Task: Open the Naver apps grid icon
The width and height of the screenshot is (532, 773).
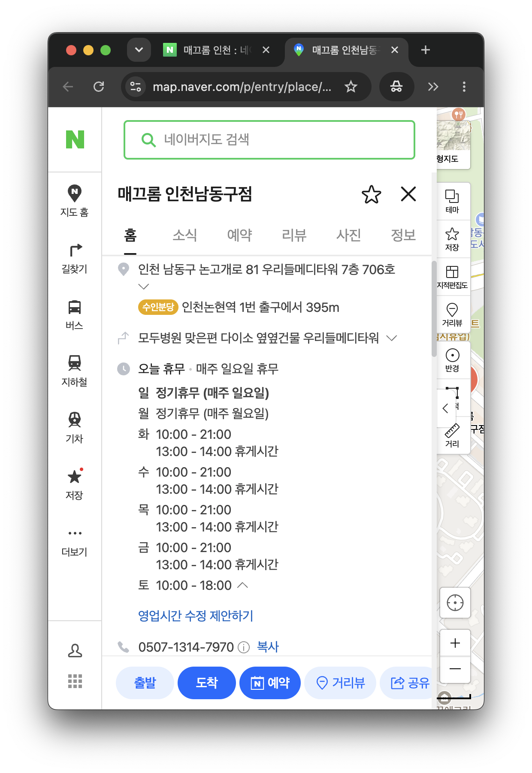Action: tap(75, 681)
